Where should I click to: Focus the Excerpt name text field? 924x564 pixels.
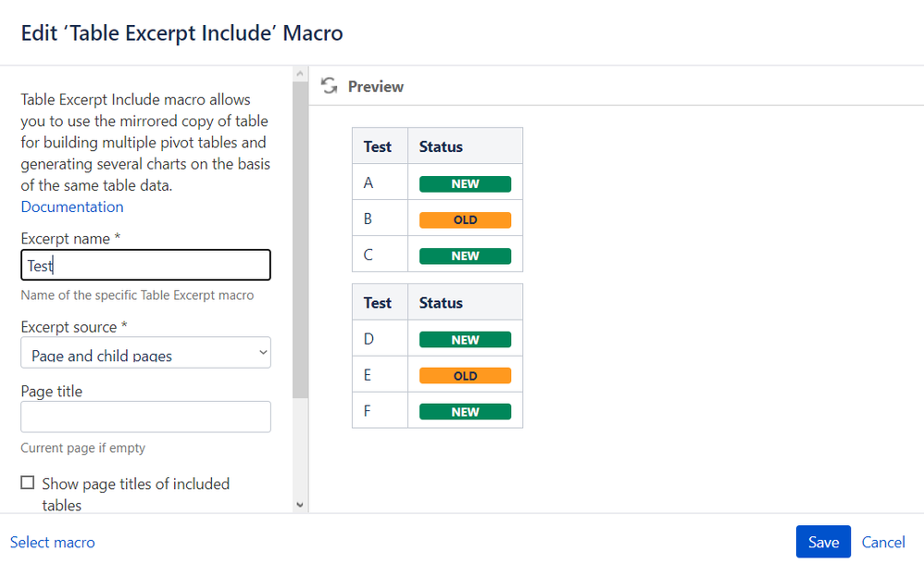point(145,265)
